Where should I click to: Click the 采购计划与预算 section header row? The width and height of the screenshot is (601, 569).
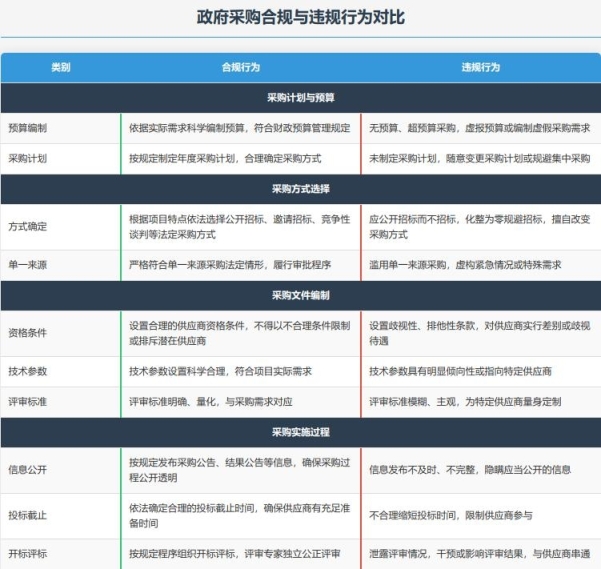click(x=300, y=98)
